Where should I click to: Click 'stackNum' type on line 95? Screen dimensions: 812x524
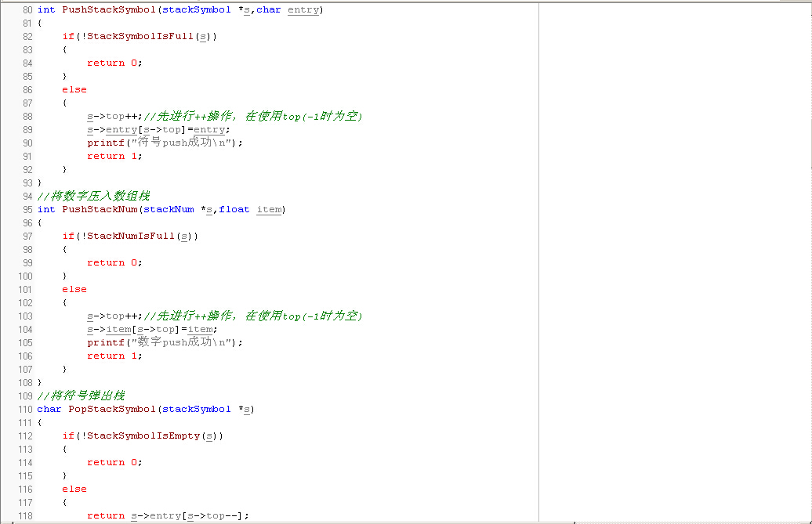[x=169, y=209]
